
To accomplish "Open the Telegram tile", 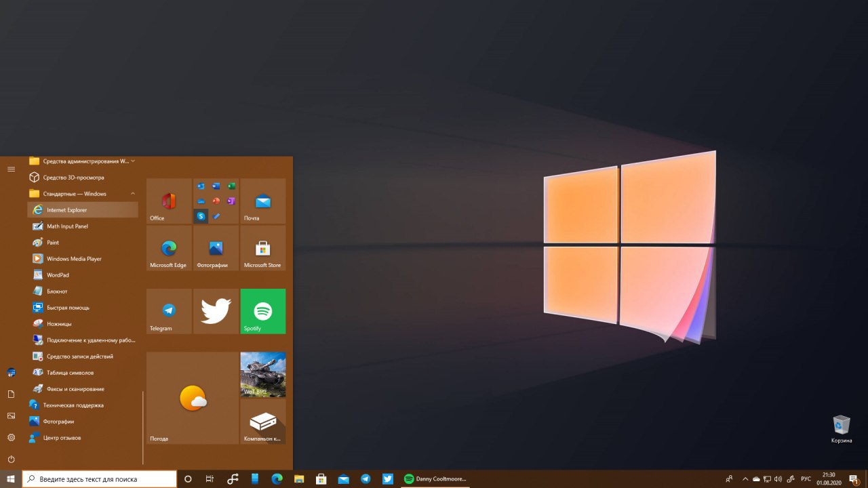I will pyautogui.click(x=169, y=311).
